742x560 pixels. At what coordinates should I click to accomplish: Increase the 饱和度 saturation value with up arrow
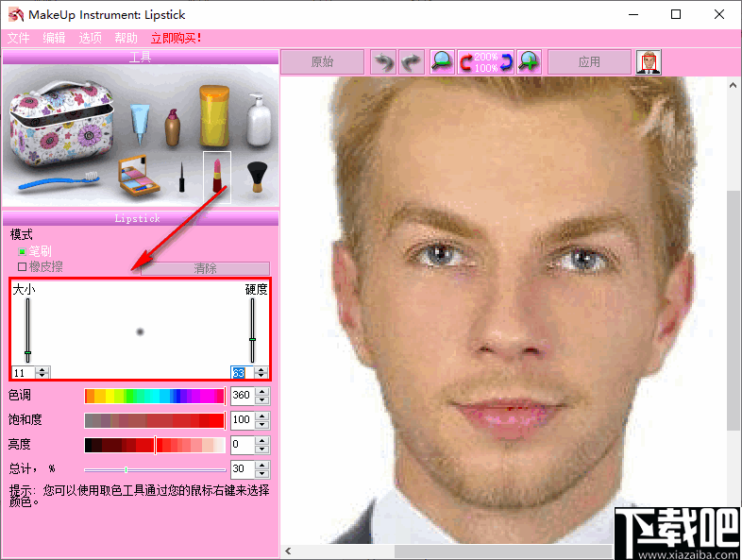coord(262,416)
